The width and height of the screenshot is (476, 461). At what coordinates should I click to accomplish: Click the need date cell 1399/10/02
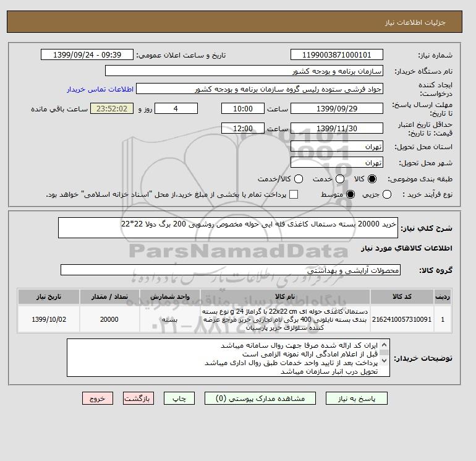click(x=49, y=319)
